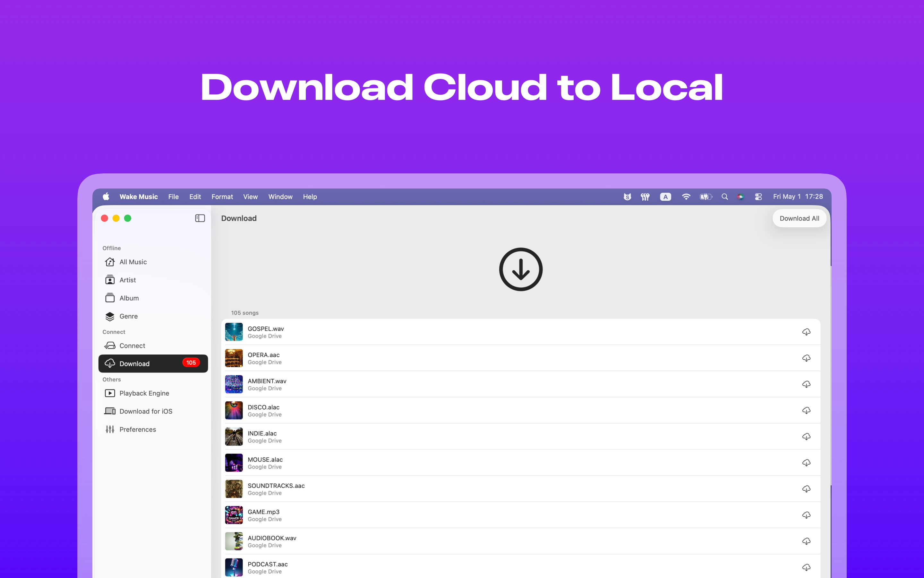Image resolution: width=924 pixels, height=578 pixels.
Task: Open the Wake Music menu
Action: point(139,197)
